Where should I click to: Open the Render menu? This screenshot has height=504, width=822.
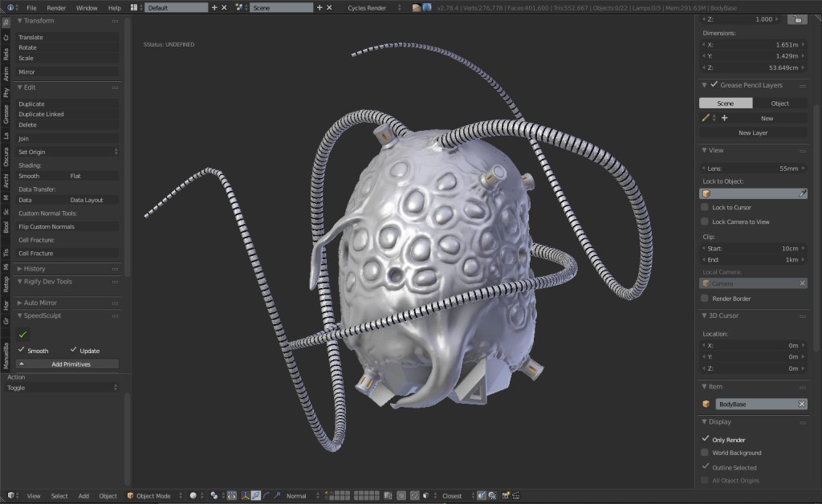point(56,7)
